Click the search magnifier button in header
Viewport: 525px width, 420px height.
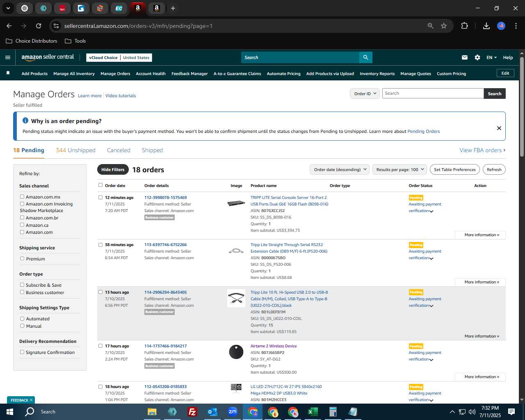[x=365, y=57]
